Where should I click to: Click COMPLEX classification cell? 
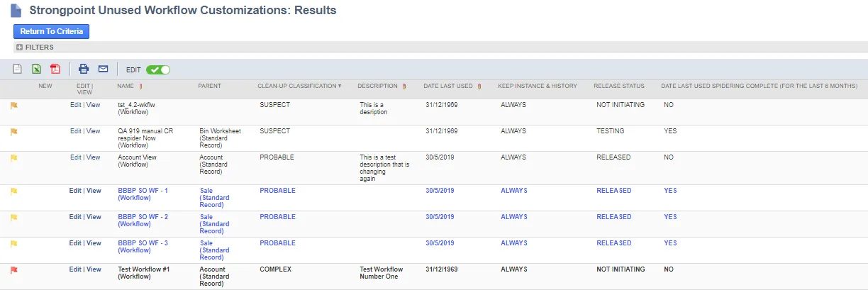tap(275, 269)
